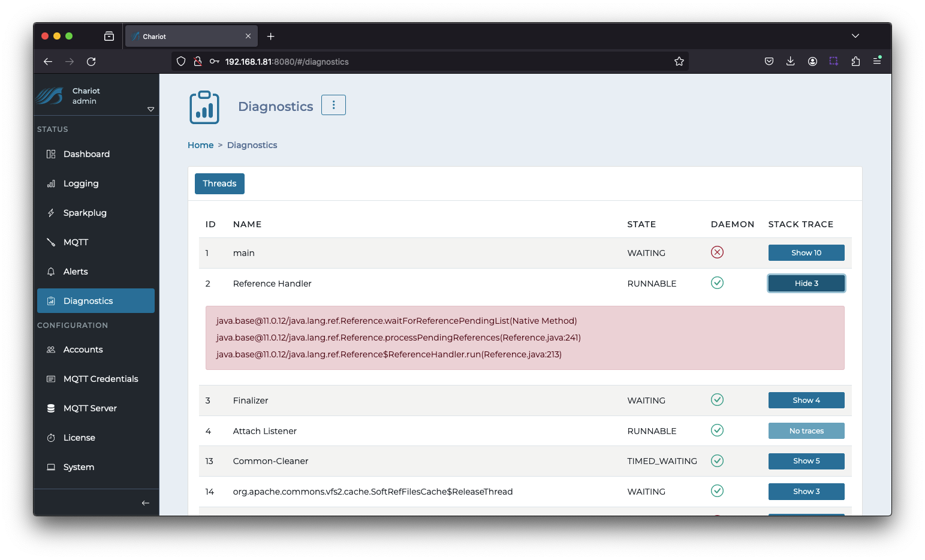925x560 pixels.
Task: Show 4 traces for Finalizer thread
Action: pyautogui.click(x=806, y=401)
